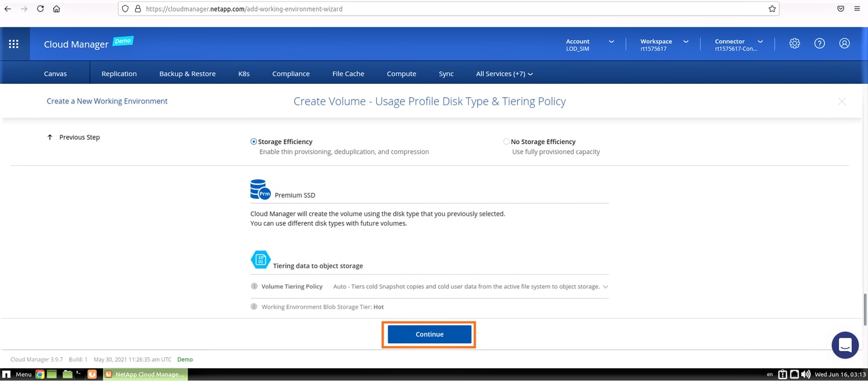Viewport: 868px width, 381px height.
Task: Open the chat support bubble
Action: click(844, 345)
